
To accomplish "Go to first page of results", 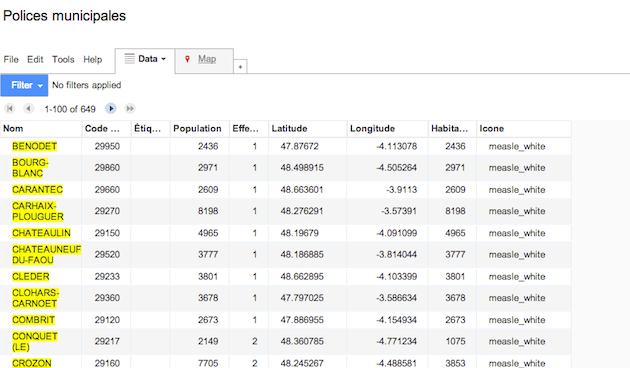I will tap(10, 108).
